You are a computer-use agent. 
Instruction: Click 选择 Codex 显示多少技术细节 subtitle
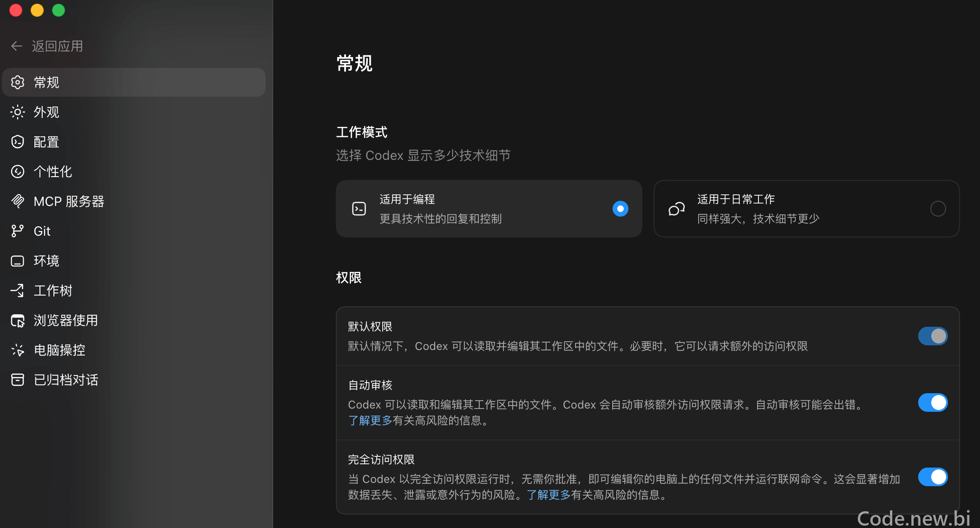(424, 155)
